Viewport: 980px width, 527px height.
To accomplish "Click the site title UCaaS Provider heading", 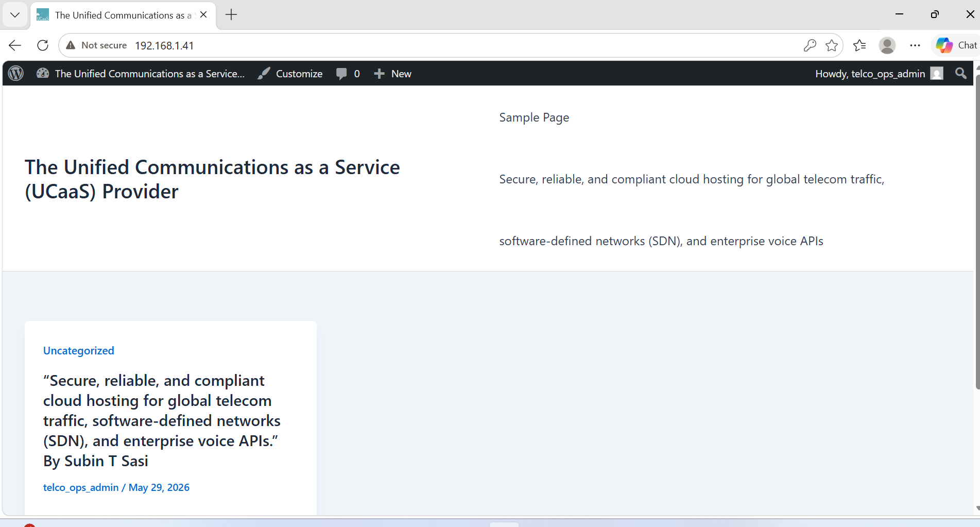I will 212,179.
